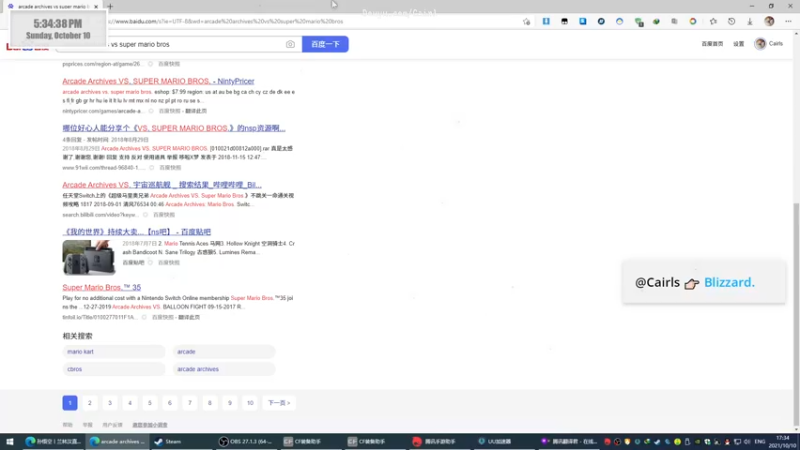Screen dimensions: 800x450
Task: Close the arcade archives browser tab
Action: (96, 7)
